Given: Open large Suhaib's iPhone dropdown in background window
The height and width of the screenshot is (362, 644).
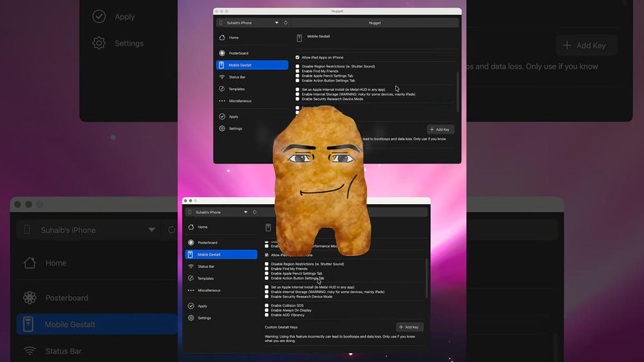Looking at the screenshot, I should click(89, 230).
